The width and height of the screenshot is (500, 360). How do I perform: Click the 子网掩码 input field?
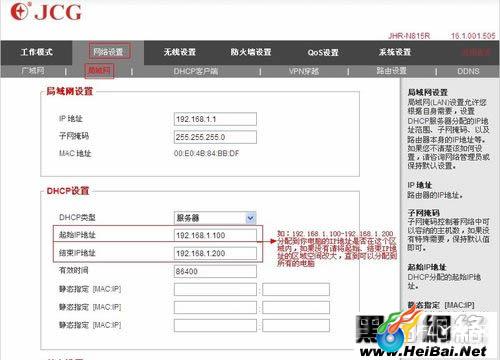click(215, 137)
